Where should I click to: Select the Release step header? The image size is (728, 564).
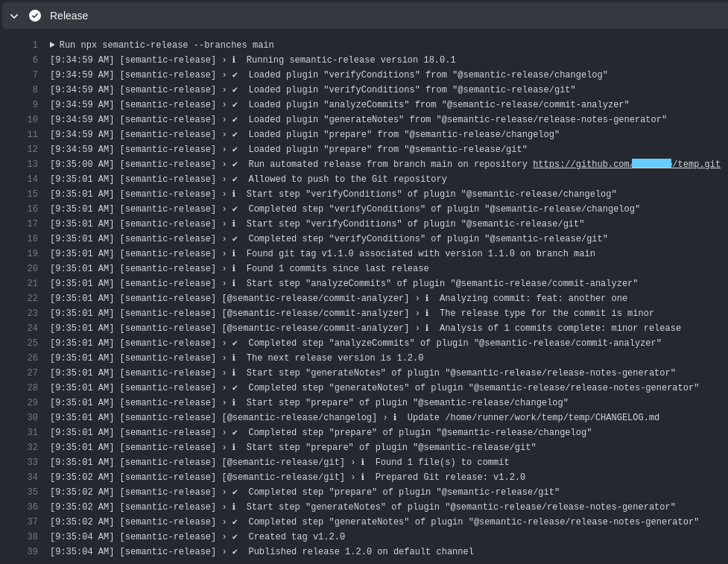pyautogui.click(x=69, y=16)
